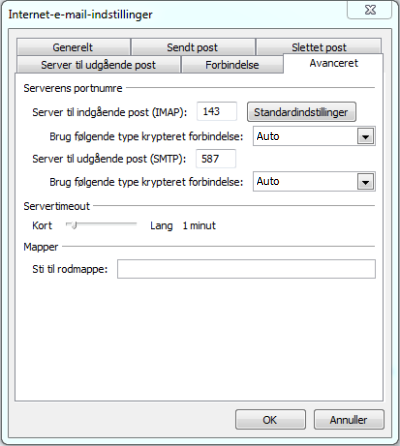
Task: Click the SMTP port number field
Action: 216,159
